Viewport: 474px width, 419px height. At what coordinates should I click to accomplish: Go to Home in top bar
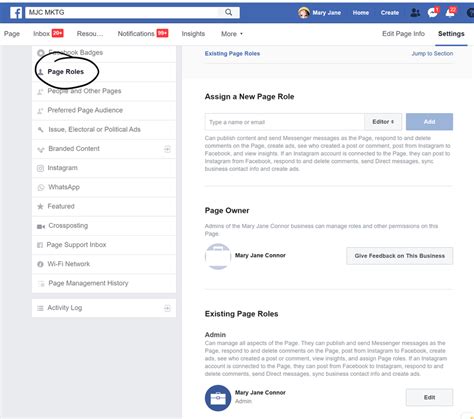[x=361, y=13]
